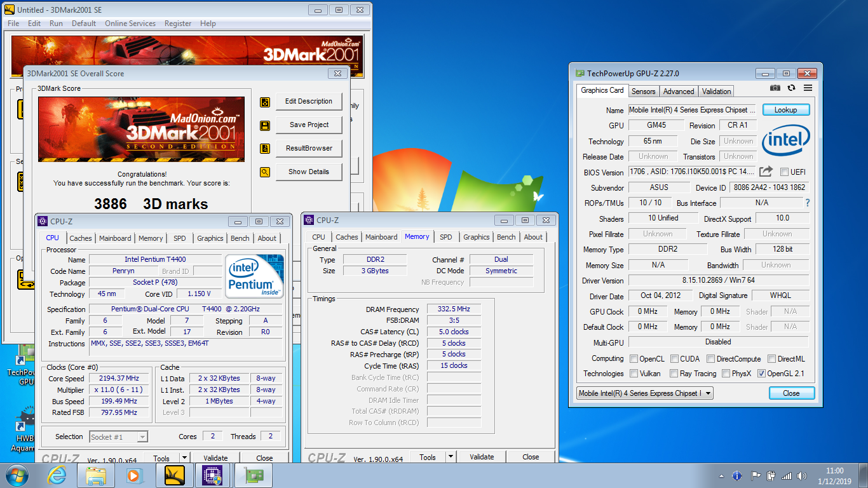Open SPD tab in Memory CPU-Z window
Viewport: 868px width, 488px height.
coord(446,237)
